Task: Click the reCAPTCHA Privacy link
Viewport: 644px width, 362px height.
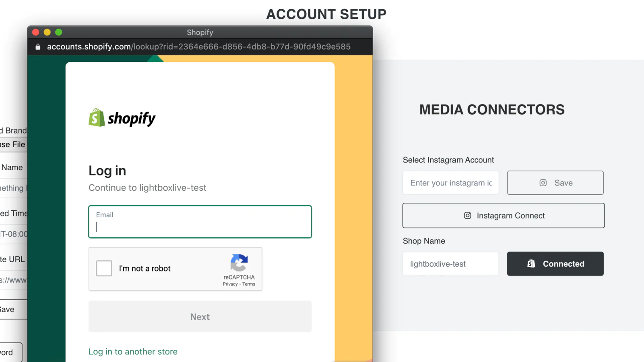Action: click(x=230, y=284)
